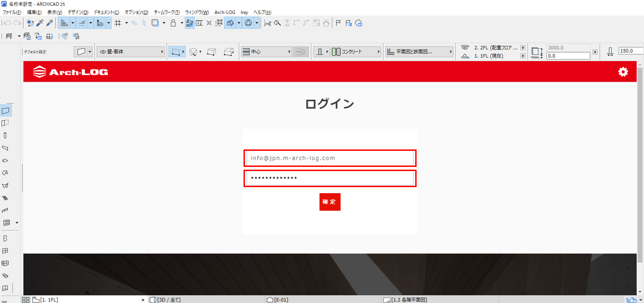Click the Arch-LOG panel vertical scrollbar
Screen dimensions: 644x303
click(640, 164)
